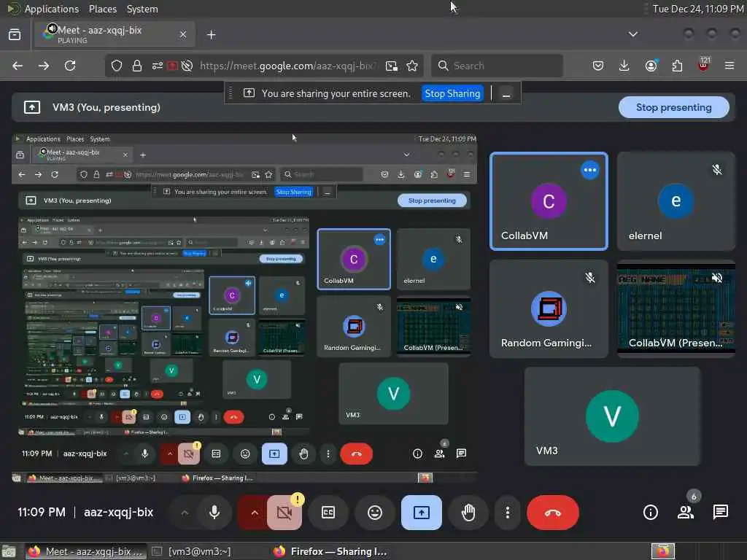
Task: Switch to Firefox — Sharing I... taskbar window
Action: [330, 551]
